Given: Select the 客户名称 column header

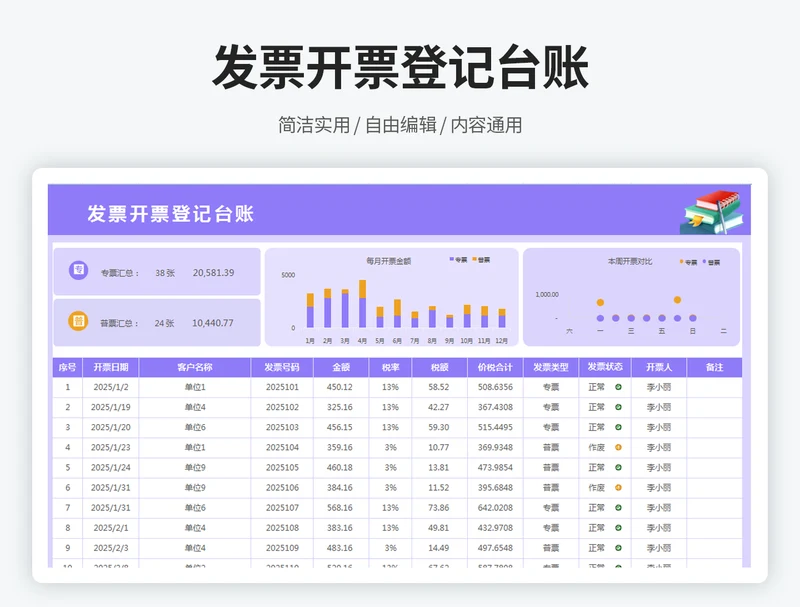Looking at the screenshot, I should (195, 367).
